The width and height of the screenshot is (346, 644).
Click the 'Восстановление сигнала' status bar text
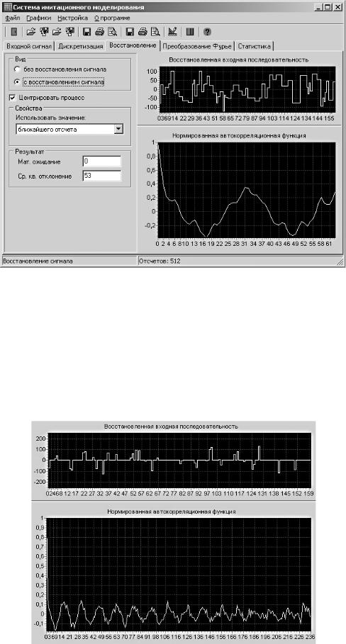[x=38, y=261]
